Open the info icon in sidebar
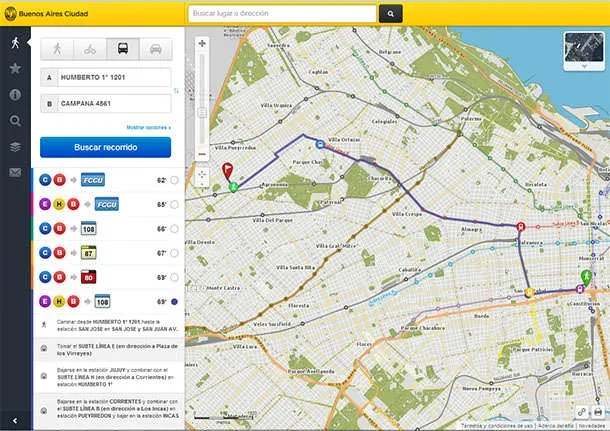Viewport: 610px width, 431px height. tap(15, 95)
